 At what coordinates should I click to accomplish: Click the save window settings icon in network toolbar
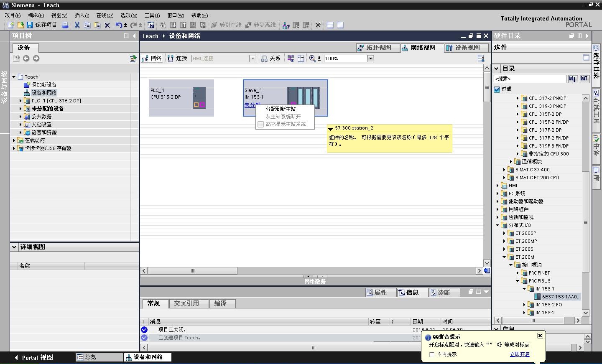(x=481, y=59)
